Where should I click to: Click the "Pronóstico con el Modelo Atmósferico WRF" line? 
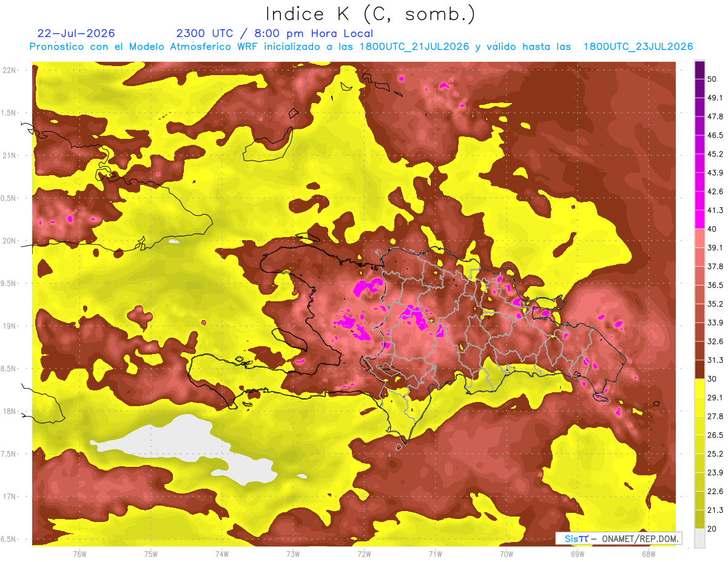361,47
